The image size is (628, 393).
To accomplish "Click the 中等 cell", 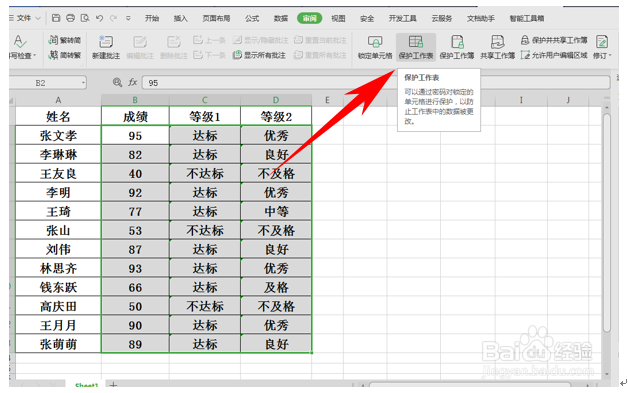I will click(x=276, y=211).
